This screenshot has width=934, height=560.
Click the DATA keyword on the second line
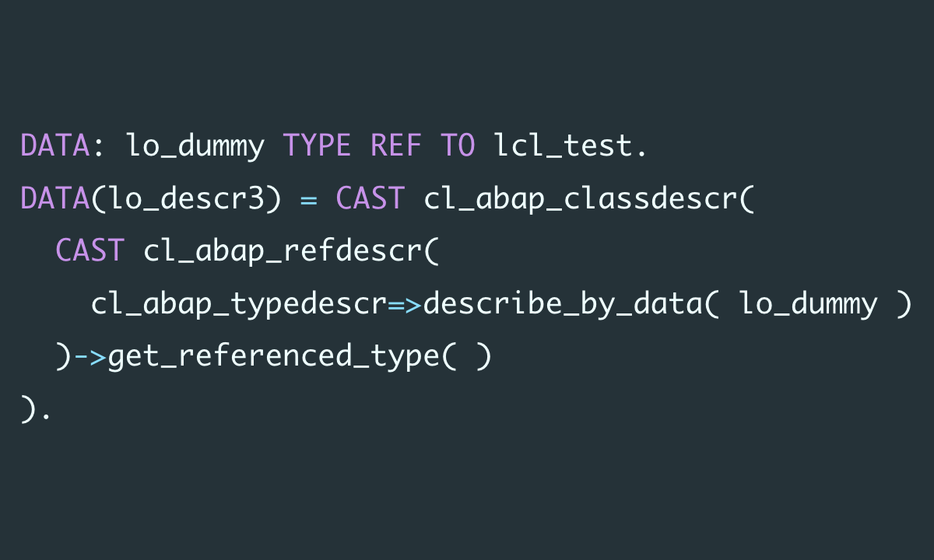pyautogui.click(x=54, y=199)
